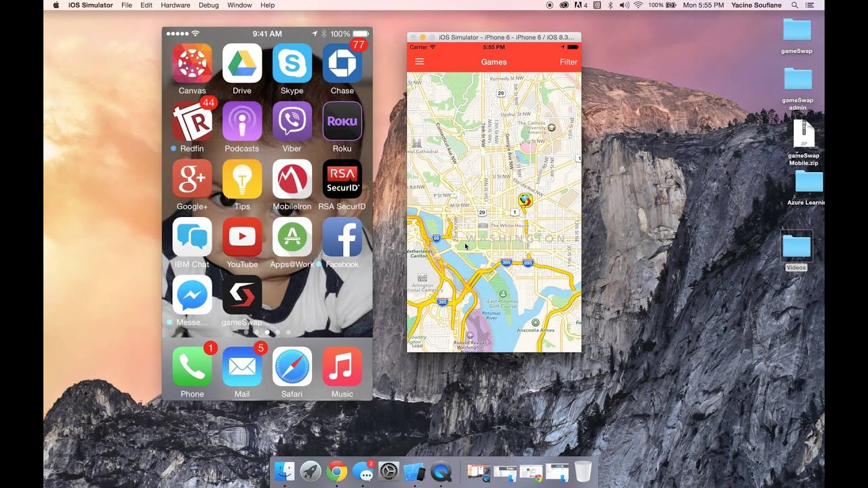Launch the Canvas app

point(192,63)
